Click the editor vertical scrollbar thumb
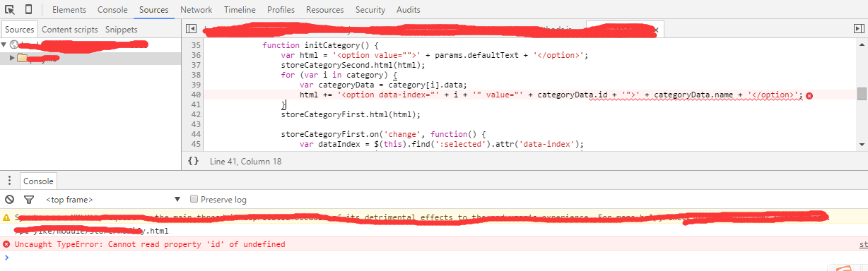This screenshot has height=271, width=868. [x=862, y=95]
